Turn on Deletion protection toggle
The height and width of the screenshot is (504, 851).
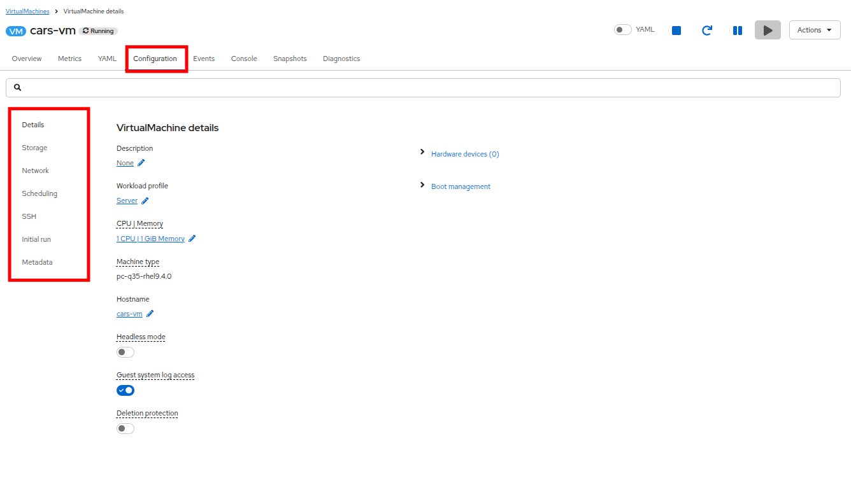pos(125,428)
